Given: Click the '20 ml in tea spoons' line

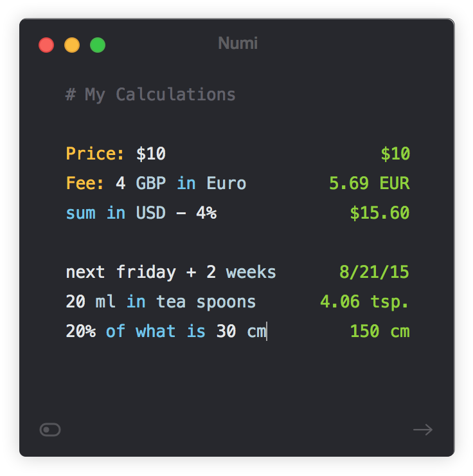Looking at the screenshot, I should pos(161,302).
